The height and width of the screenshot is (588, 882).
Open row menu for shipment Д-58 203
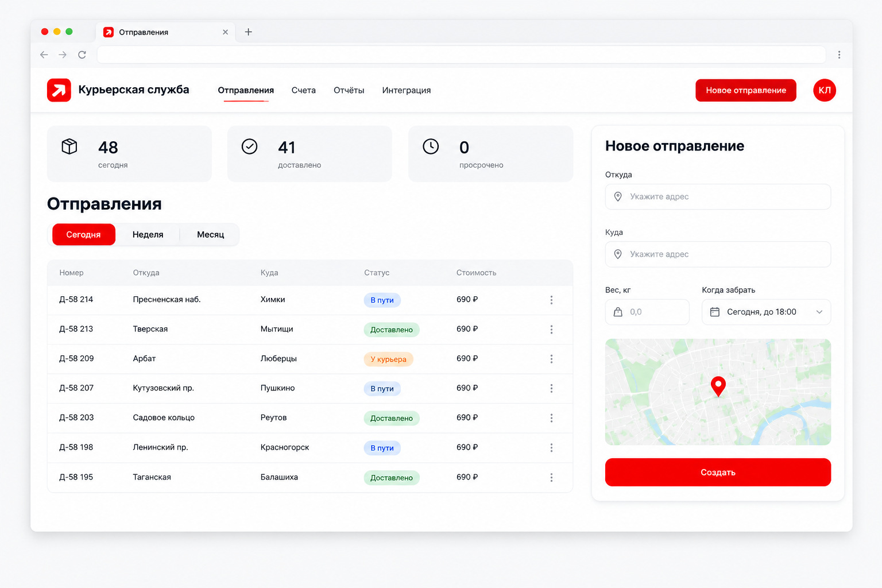pos(551,418)
